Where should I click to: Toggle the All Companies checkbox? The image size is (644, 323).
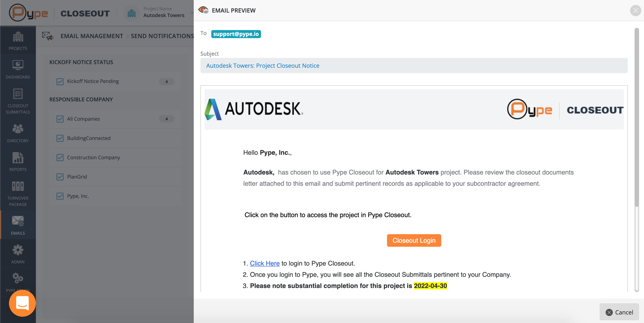tap(60, 119)
